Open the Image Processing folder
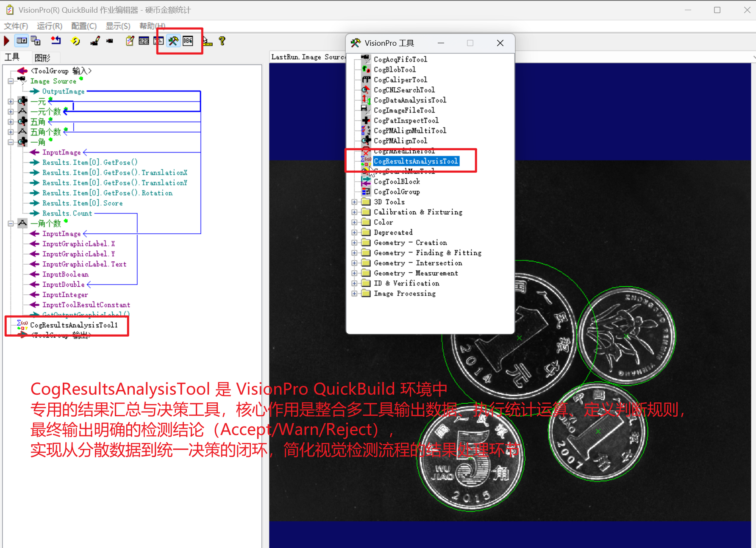 (405, 293)
